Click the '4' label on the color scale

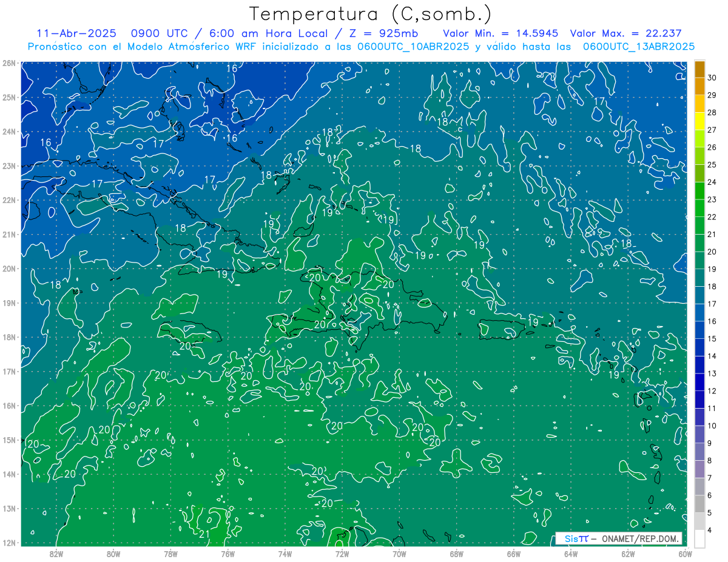(710, 530)
